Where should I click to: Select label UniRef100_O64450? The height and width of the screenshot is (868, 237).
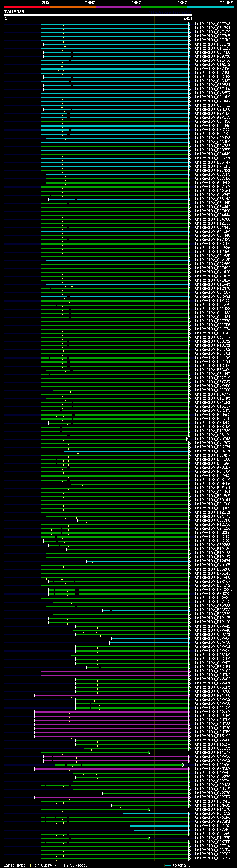click(x=213, y=121)
